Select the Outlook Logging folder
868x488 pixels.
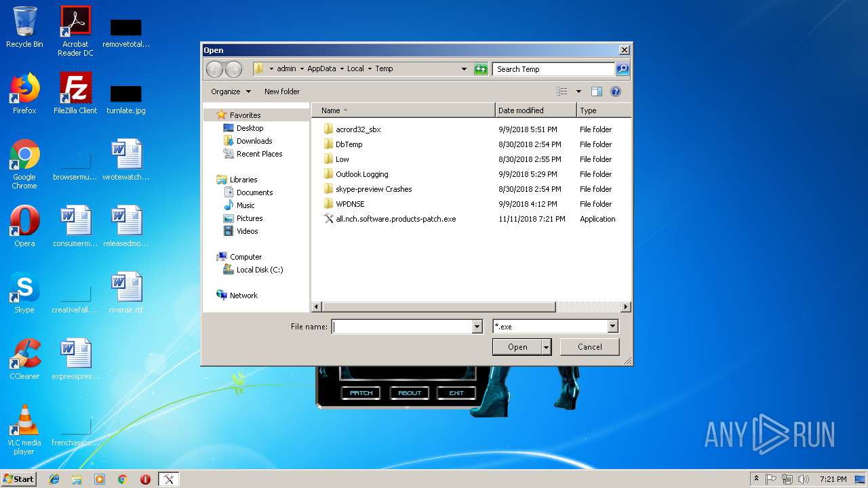point(362,174)
